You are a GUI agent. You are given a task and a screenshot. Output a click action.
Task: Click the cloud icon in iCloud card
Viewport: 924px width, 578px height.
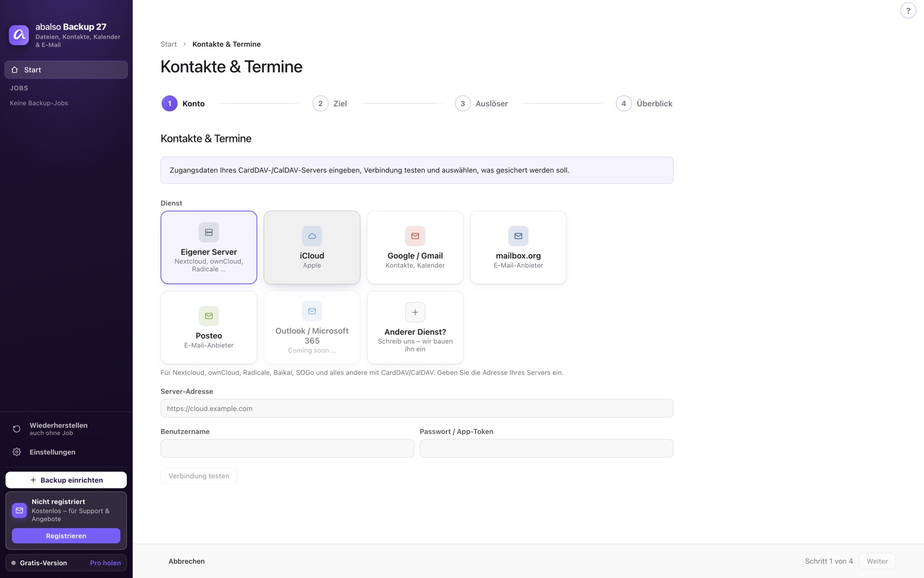tap(312, 236)
